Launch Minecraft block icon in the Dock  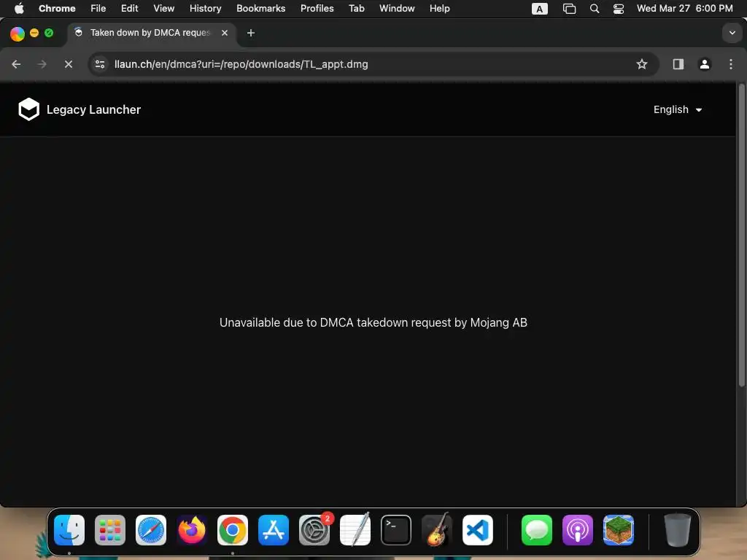(x=619, y=530)
